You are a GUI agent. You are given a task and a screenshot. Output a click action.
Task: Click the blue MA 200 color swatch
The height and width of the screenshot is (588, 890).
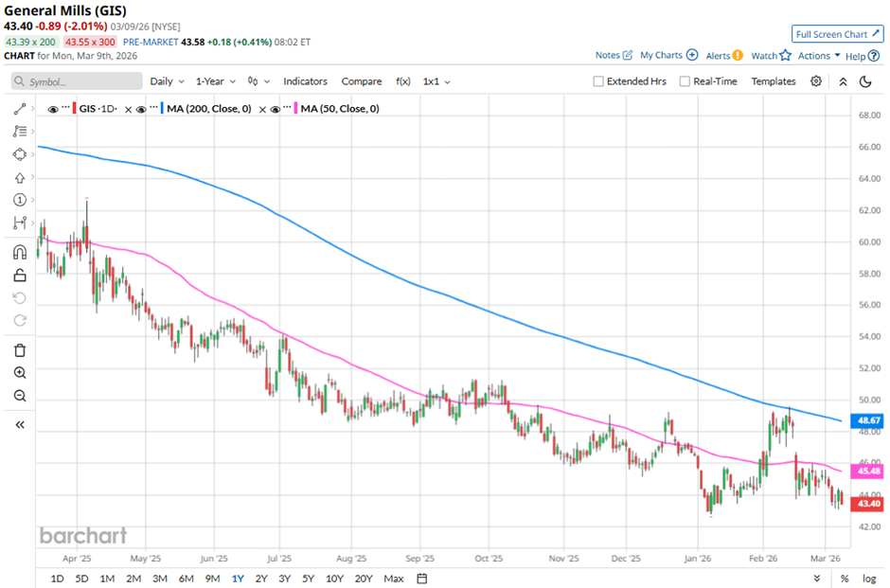(x=162, y=108)
